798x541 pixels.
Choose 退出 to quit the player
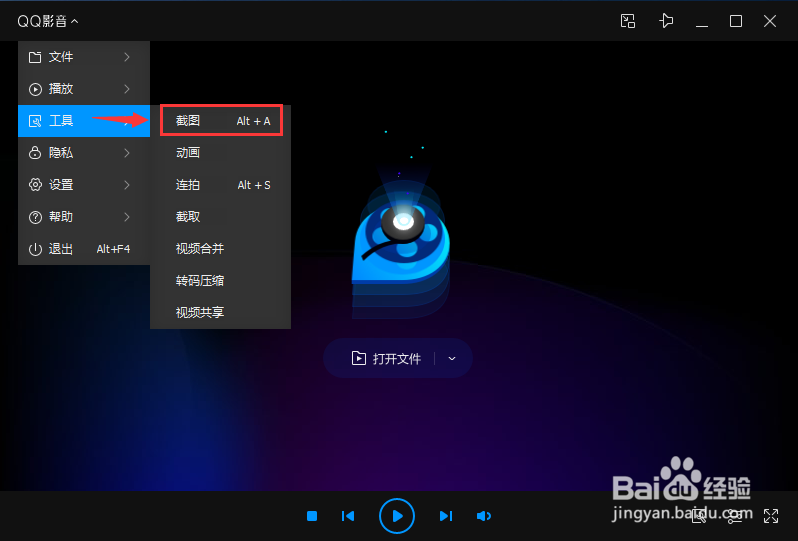tap(84, 249)
